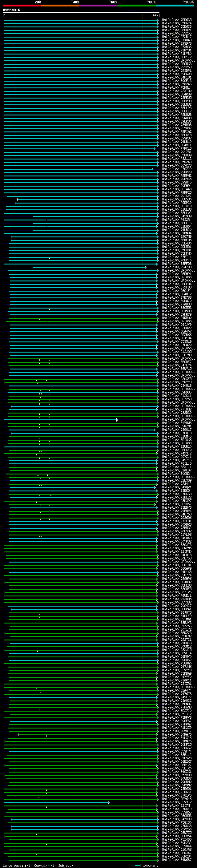
Task: Click the UniRef100_Q8W530 hit label
Action: coord(176,200)
